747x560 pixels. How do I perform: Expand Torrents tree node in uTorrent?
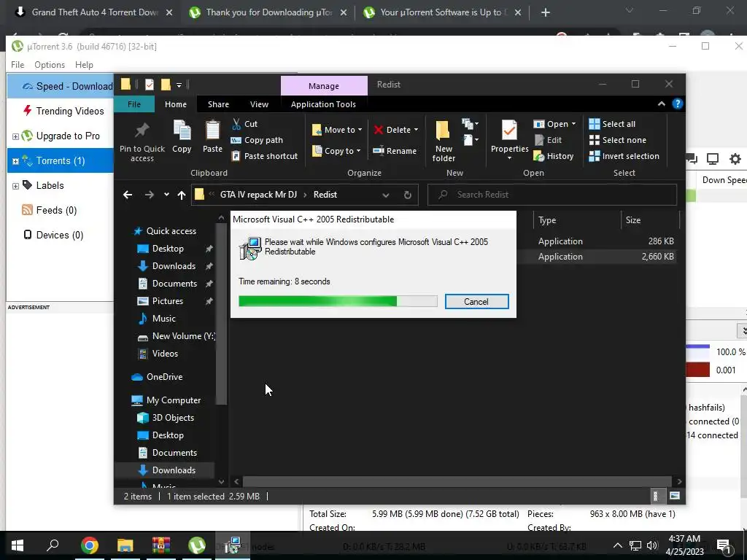(x=15, y=161)
